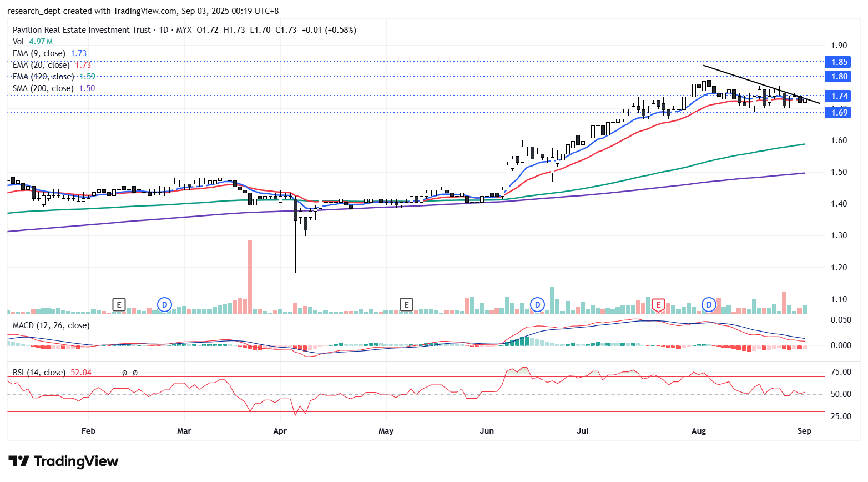Click the earnings marker in February
868x482 pixels.
point(118,304)
